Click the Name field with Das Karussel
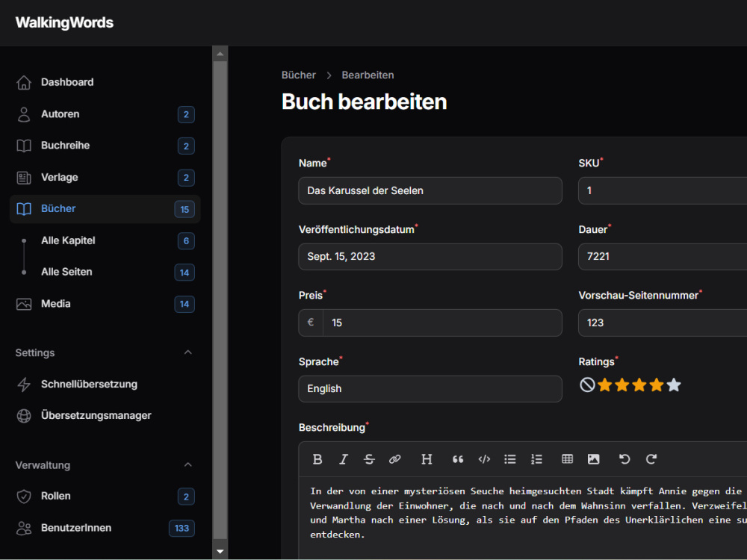 coord(430,191)
